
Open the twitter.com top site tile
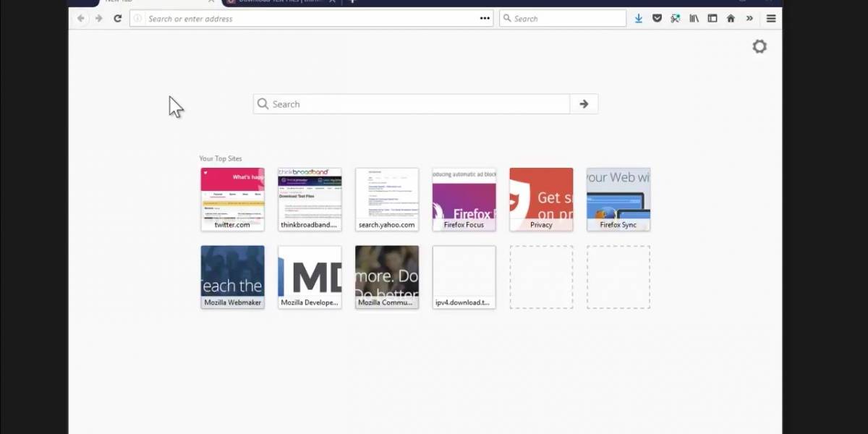pyautogui.click(x=232, y=200)
